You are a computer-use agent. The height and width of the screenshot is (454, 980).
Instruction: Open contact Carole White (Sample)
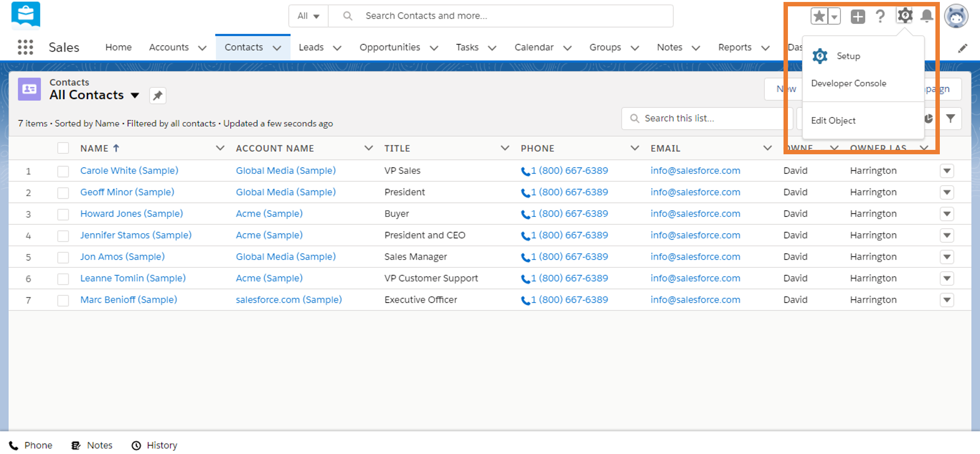click(x=129, y=170)
